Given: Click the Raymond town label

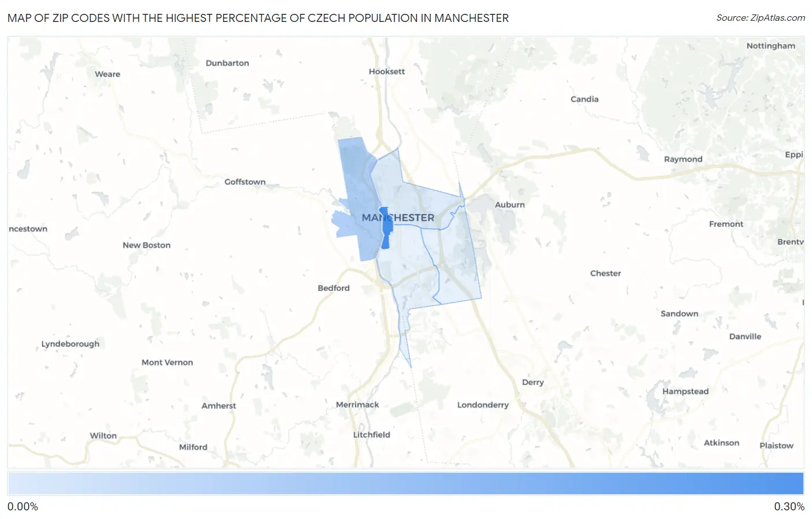Looking at the screenshot, I should point(683,159).
